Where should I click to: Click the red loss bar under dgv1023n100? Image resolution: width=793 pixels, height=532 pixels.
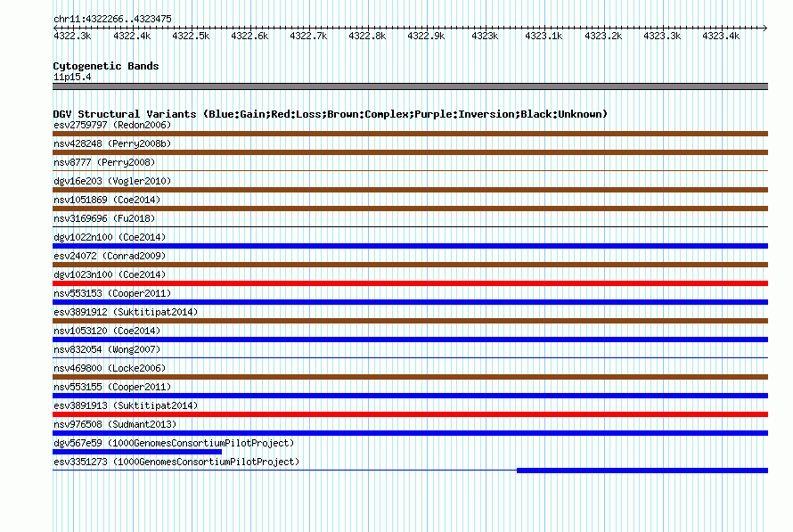pos(410,283)
